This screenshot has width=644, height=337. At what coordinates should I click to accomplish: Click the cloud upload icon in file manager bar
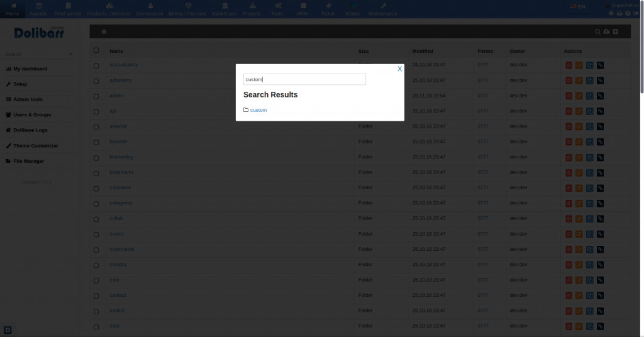[606, 31]
